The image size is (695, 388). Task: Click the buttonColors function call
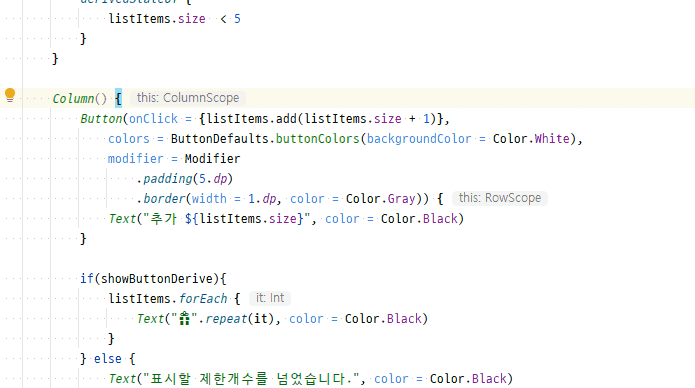[317, 139]
